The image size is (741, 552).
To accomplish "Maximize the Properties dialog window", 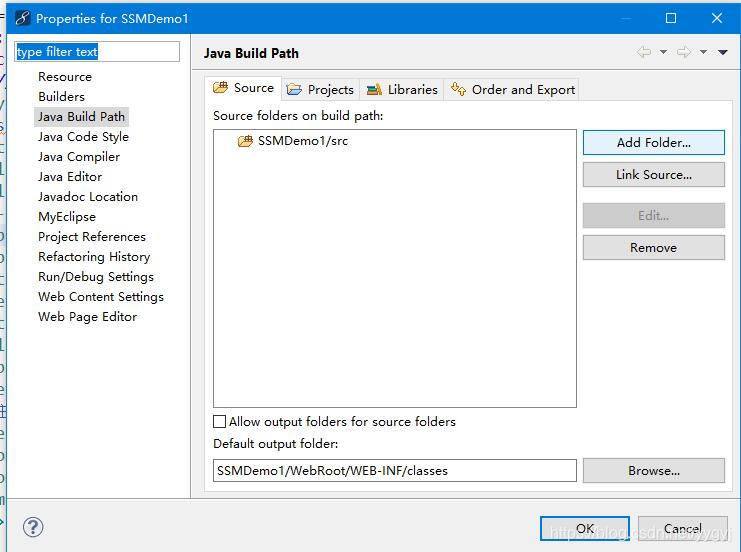I will (x=671, y=18).
